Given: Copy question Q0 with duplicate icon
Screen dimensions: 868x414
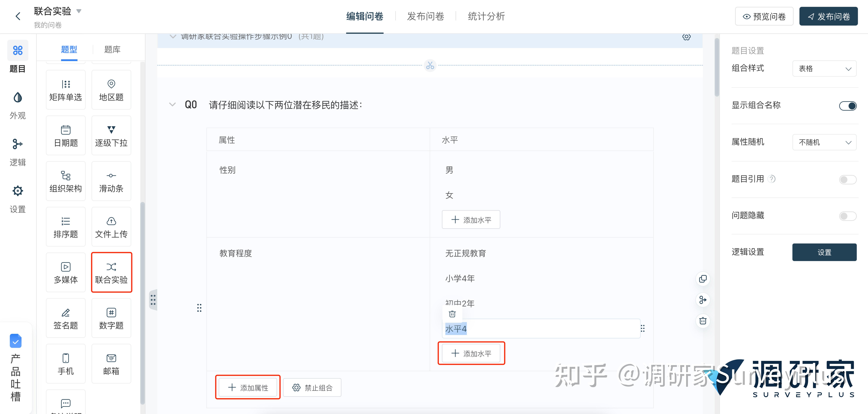Looking at the screenshot, I should tap(703, 279).
